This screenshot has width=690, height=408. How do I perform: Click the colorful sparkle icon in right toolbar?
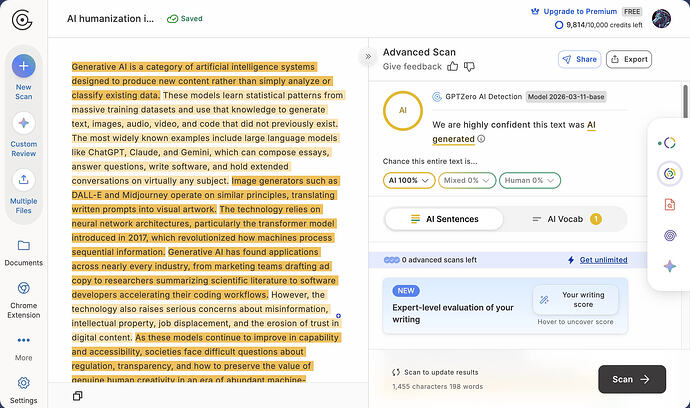click(x=670, y=266)
